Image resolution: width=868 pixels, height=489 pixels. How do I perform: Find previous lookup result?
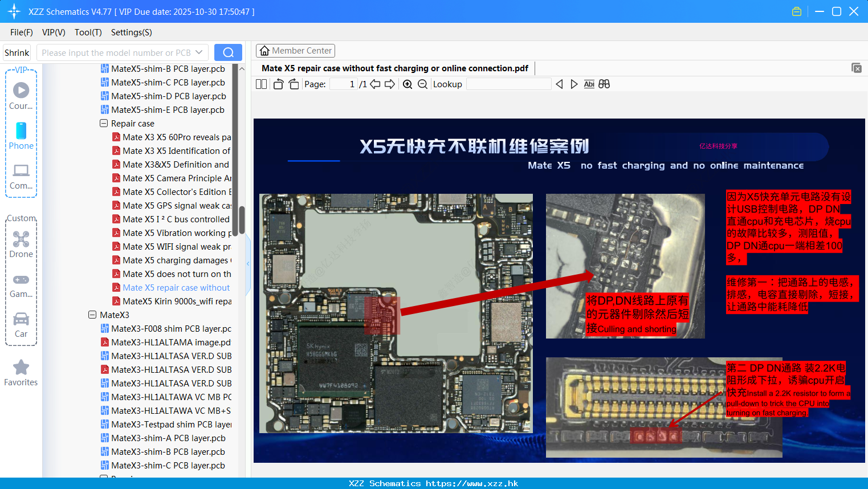point(559,84)
